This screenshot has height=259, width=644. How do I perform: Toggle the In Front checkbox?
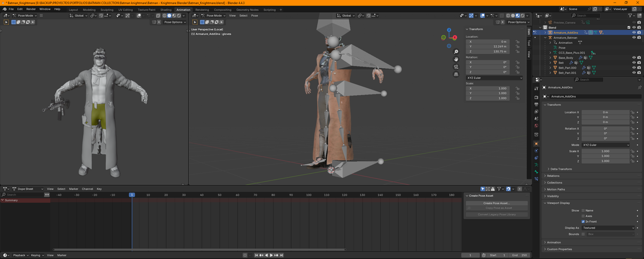coord(583,222)
